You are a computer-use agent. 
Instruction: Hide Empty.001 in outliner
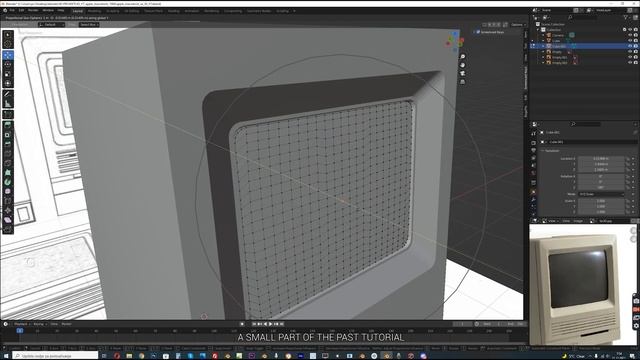pos(630,57)
